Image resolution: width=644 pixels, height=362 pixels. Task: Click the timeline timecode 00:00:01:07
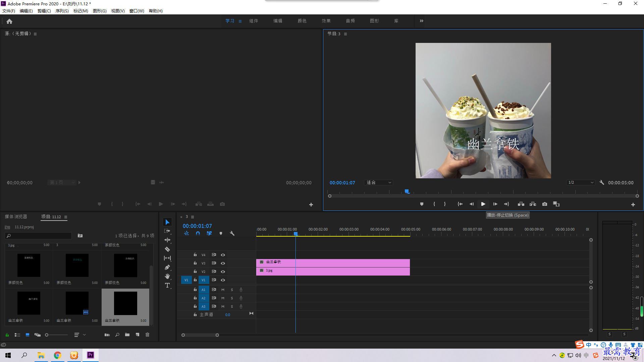(197, 226)
